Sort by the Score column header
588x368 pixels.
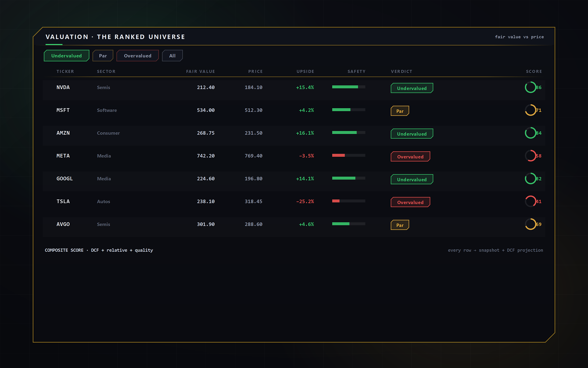click(534, 71)
